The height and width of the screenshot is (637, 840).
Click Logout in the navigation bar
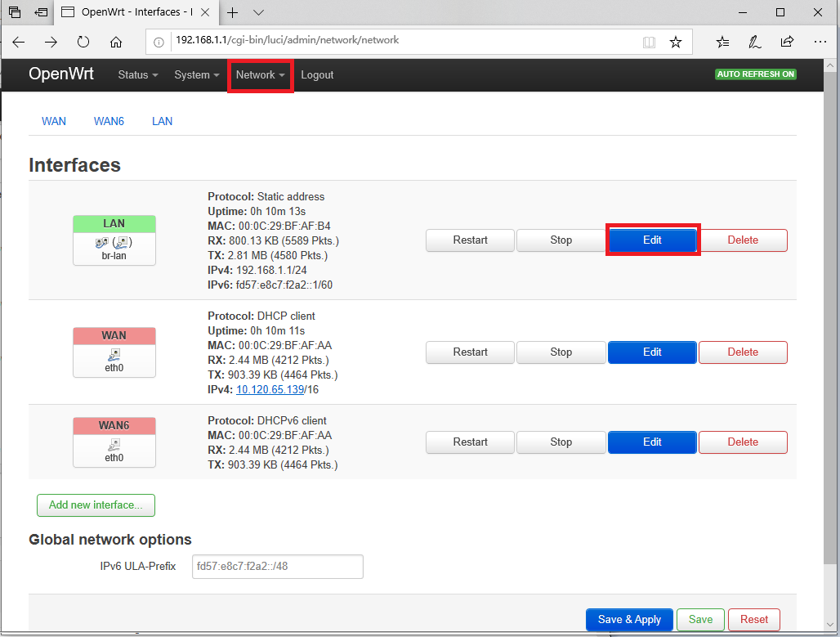[317, 75]
